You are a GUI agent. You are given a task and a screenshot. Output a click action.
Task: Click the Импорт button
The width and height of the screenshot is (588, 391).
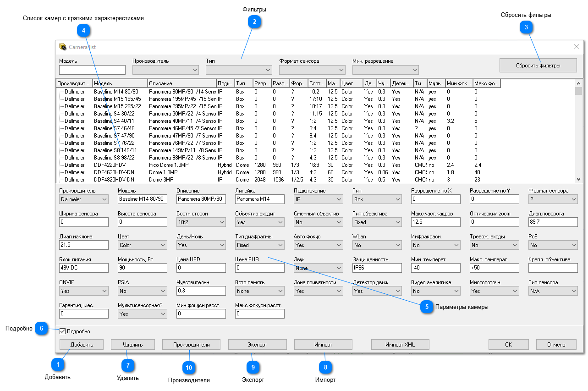(x=323, y=345)
